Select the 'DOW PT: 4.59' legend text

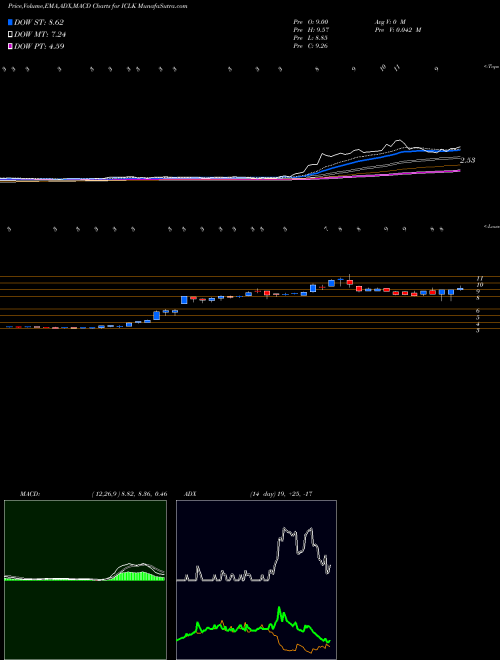39,46
